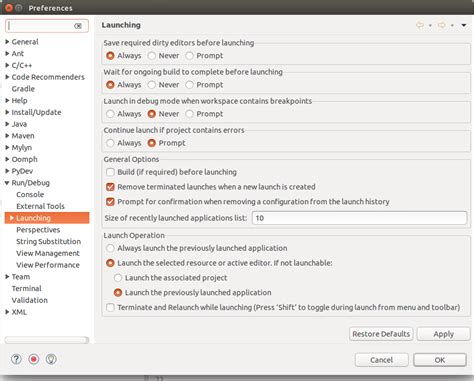
Task: Select Always for waiting on ongoing build
Action: [x=110, y=85]
